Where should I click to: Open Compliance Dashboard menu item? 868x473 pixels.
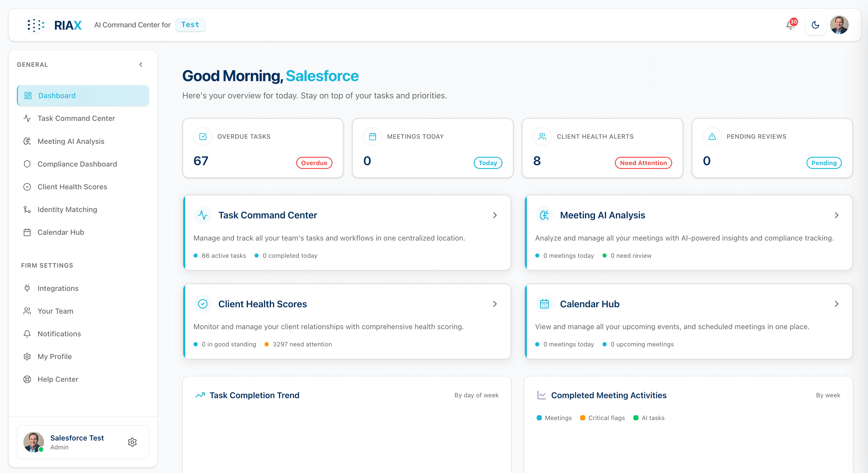[x=83, y=164]
